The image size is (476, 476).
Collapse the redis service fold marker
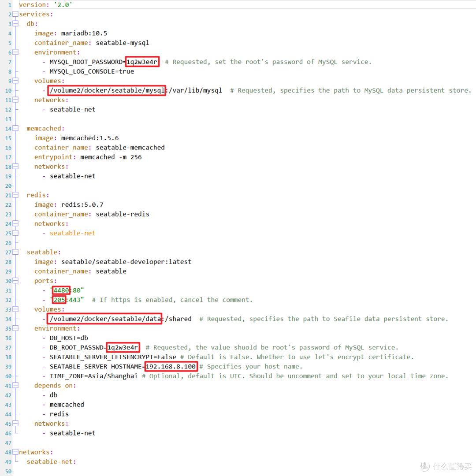coord(15,195)
